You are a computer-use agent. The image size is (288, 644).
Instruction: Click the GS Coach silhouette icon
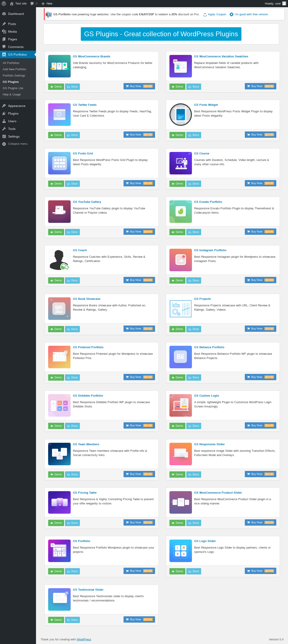click(x=59, y=260)
